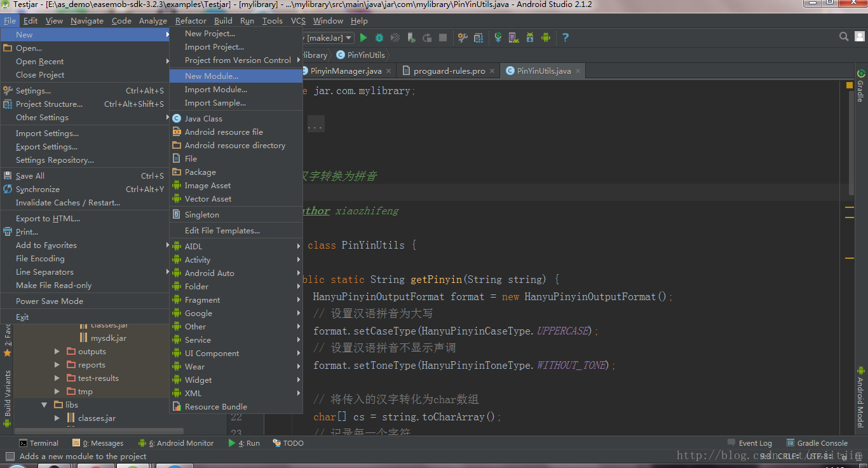Choose Vector Asset from the New submenu

236,198
